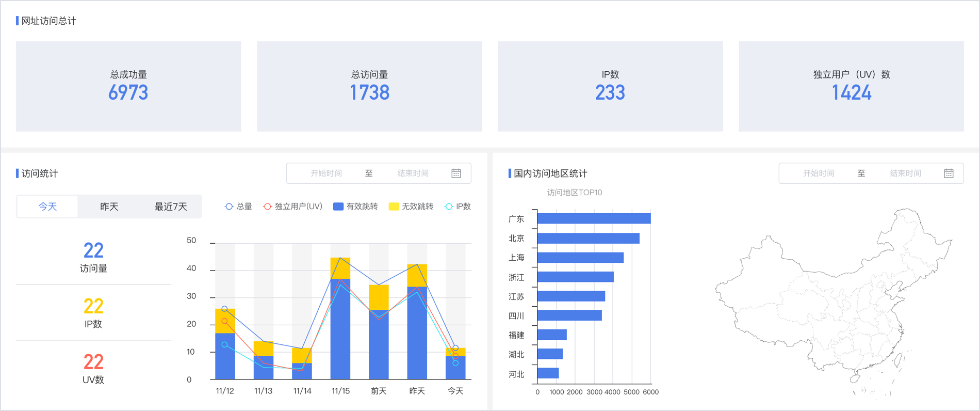Image resolution: width=980 pixels, height=411 pixels.
Task: Click 开始时间 field in 国内访问地区统计 panel
Action: coord(819,173)
